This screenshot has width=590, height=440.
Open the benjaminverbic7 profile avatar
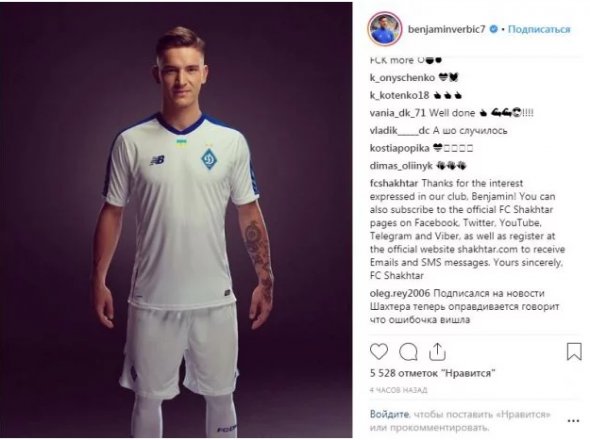[x=384, y=29]
